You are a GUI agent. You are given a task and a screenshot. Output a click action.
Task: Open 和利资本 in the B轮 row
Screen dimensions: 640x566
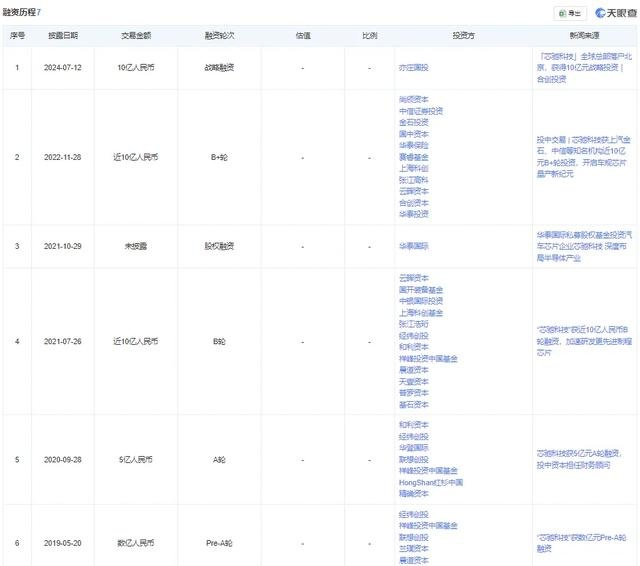(x=413, y=347)
